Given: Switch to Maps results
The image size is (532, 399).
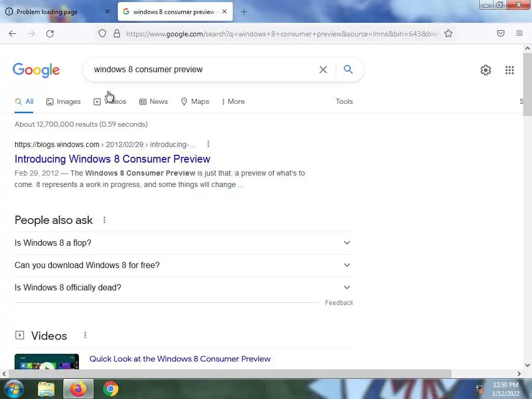Looking at the screenshot, I should [195, 101].
